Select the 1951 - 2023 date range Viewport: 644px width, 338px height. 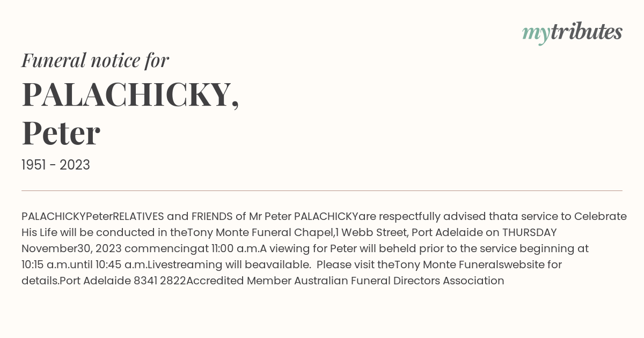tap(56, 165)
